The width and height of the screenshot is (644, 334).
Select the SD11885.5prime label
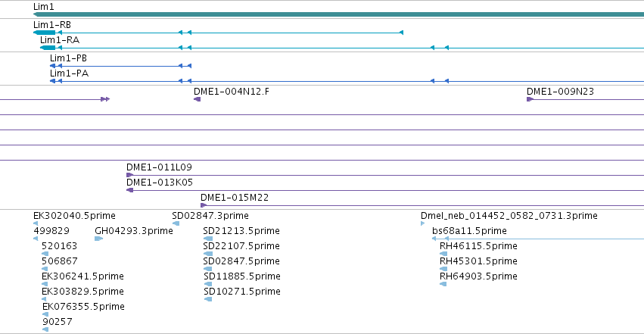pos(242,276)
